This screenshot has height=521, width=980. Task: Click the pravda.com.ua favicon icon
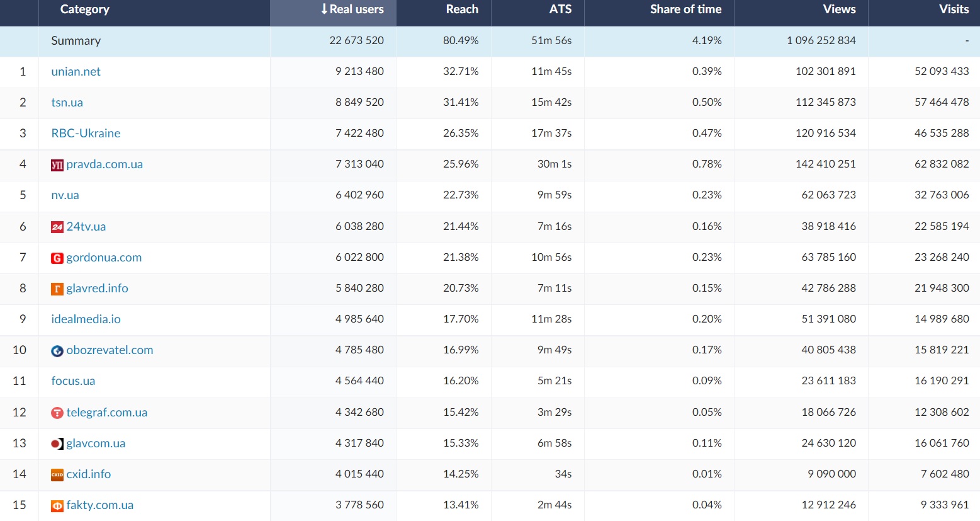pos(57,165)
